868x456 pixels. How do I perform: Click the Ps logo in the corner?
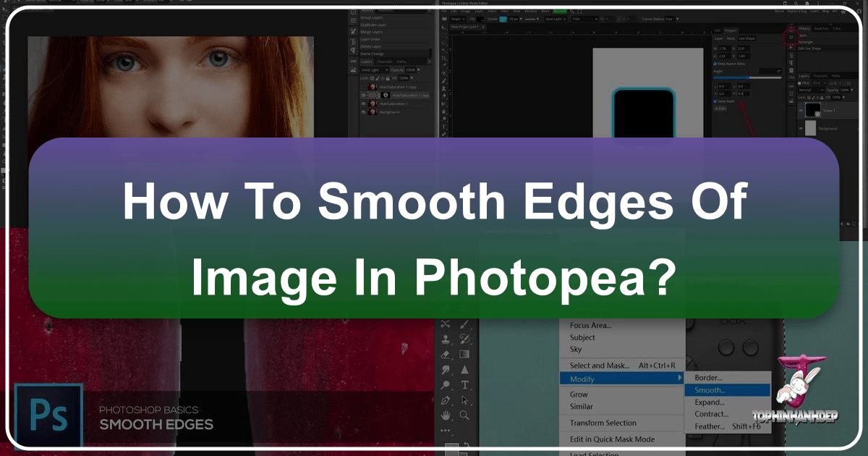tap(48, 415)
